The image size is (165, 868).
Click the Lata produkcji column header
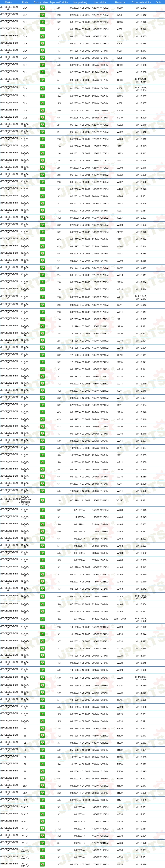(x=80, y=2)
